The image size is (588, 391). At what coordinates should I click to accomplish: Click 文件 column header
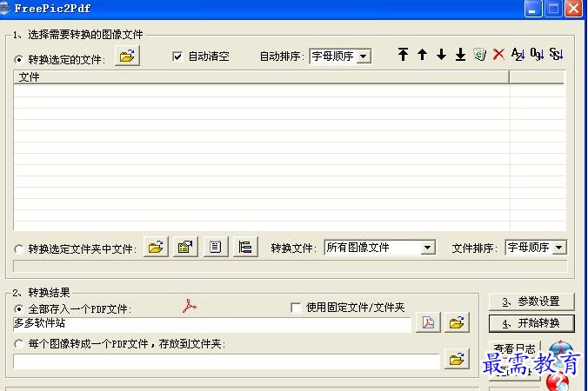[x=261, y=77]
